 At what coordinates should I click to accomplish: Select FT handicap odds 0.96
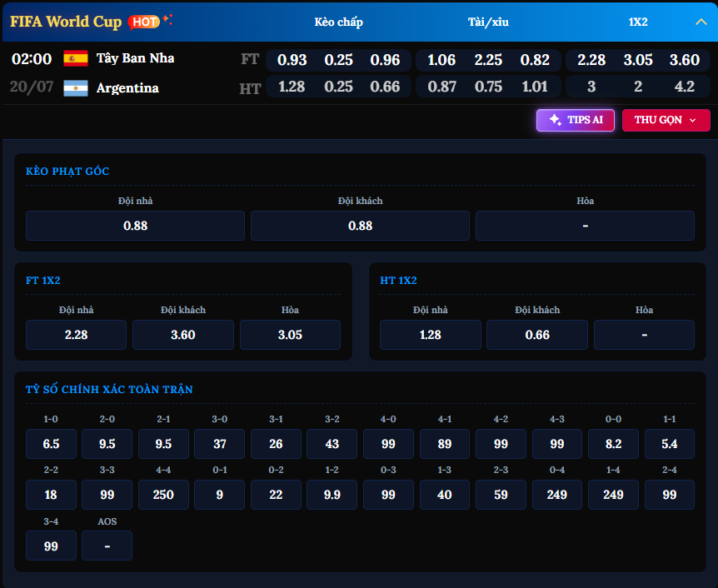(x=385, y=60)
